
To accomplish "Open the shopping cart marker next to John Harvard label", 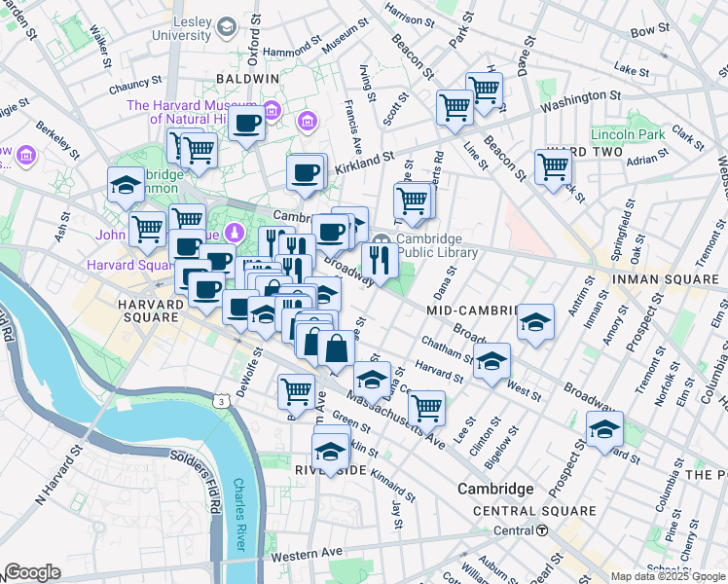I will (x=147, y=231).
